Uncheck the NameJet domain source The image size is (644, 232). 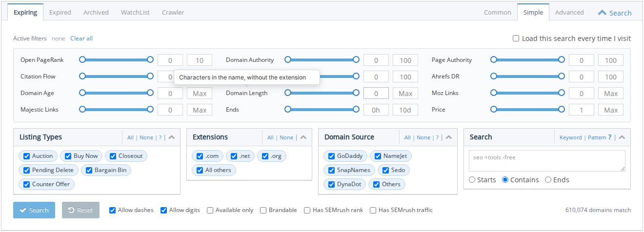378,156
